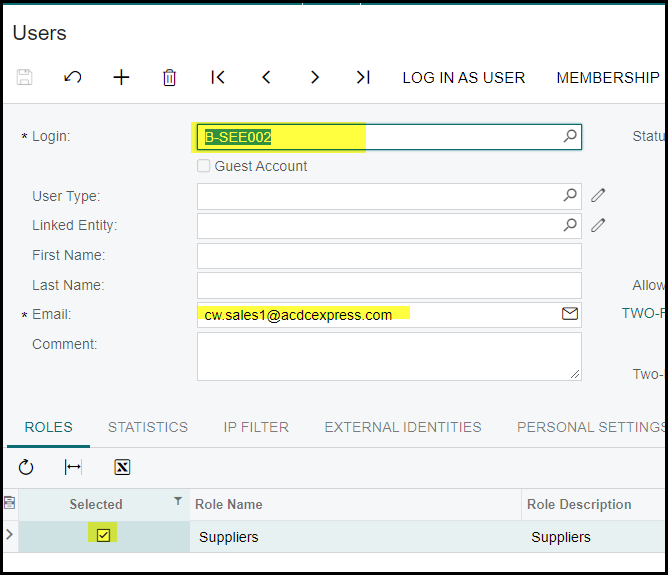Fit columns width in roles grid
This screenshot has width=668, height=575.
(73, 467)
